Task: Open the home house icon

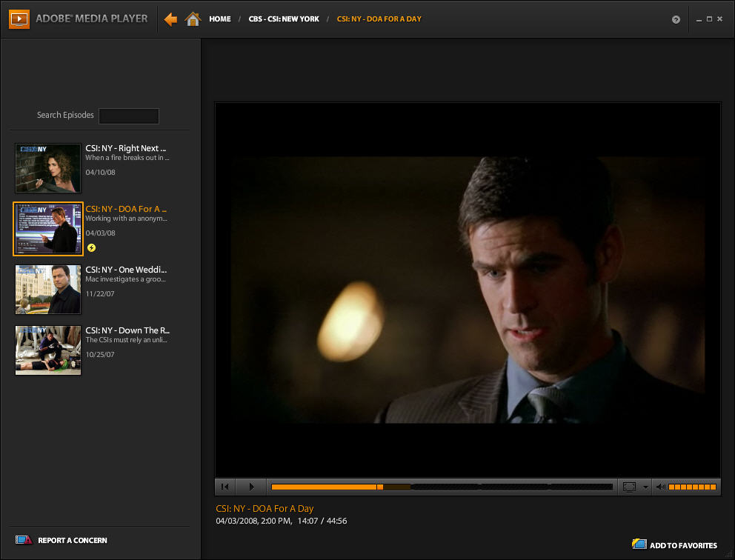Action: point(193,19)
